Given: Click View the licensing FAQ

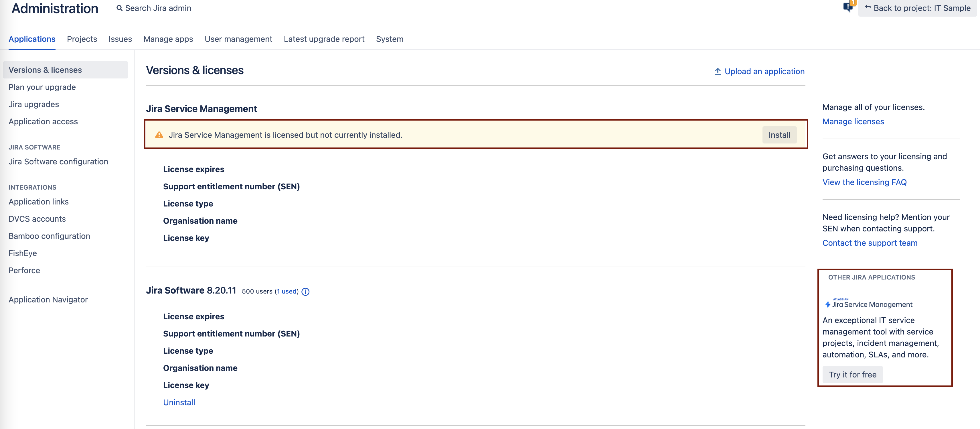Looking at the screenshot, I should coord(864,182).
